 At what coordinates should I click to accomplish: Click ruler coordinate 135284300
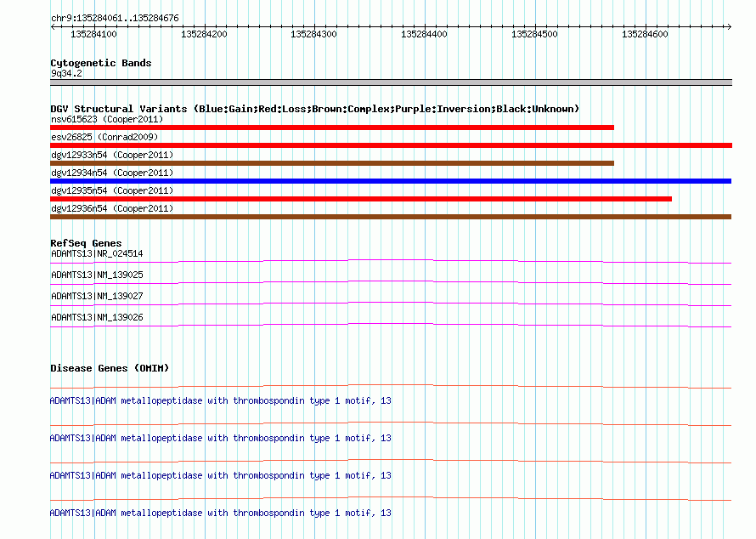click(314, 34)
